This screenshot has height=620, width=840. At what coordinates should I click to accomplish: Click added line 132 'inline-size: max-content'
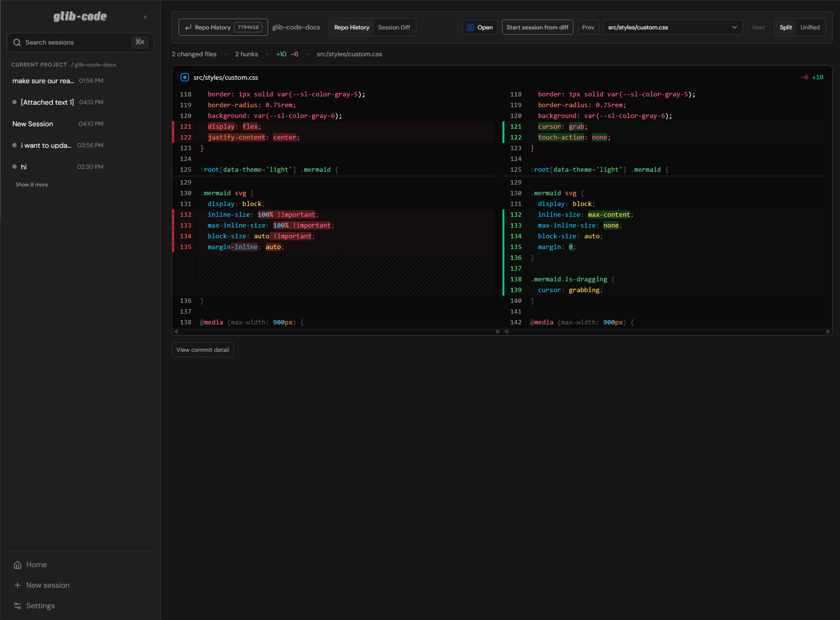tap(663, 215)
